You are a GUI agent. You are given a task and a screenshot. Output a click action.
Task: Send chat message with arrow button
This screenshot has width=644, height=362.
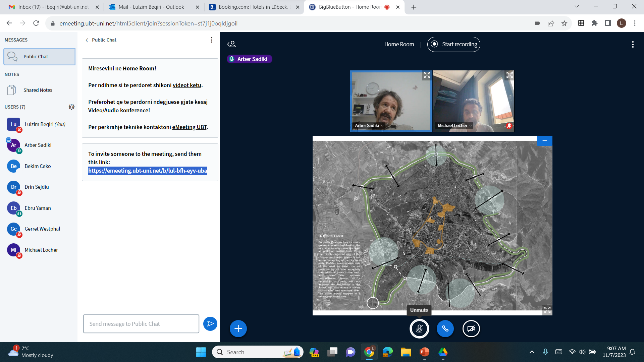[x=210, y=324]
